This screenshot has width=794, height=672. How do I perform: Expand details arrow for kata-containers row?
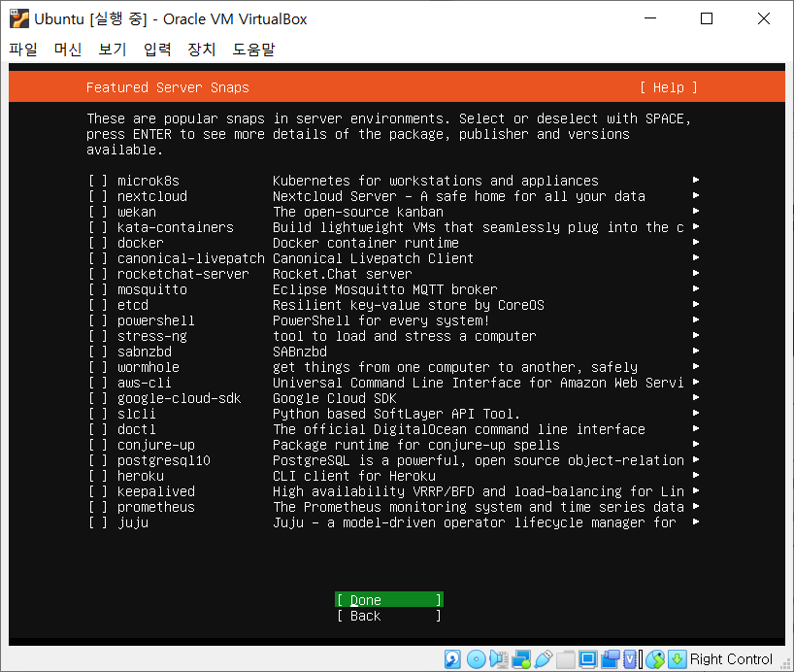click(696, 226)
